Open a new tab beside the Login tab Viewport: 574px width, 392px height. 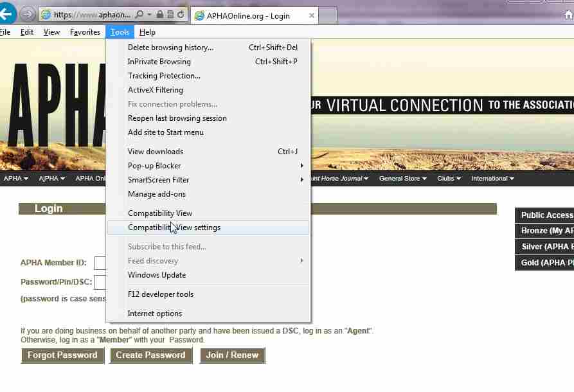tap(328, 16)
